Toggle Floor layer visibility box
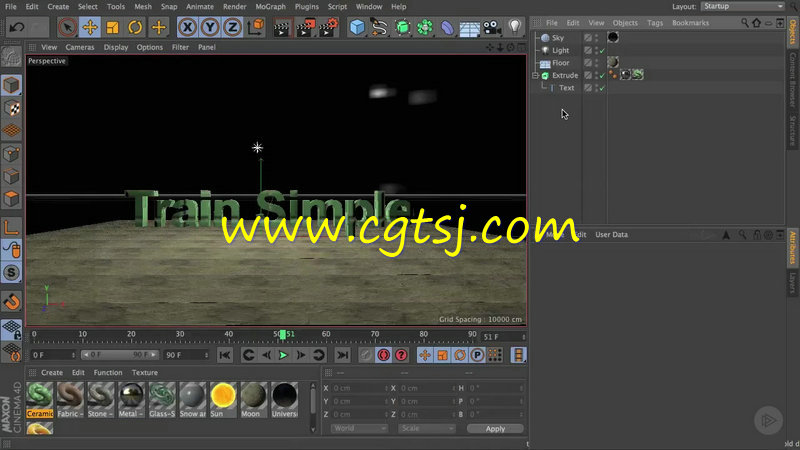The width and height of the screenshot is (800, 450). click(588, 63)
